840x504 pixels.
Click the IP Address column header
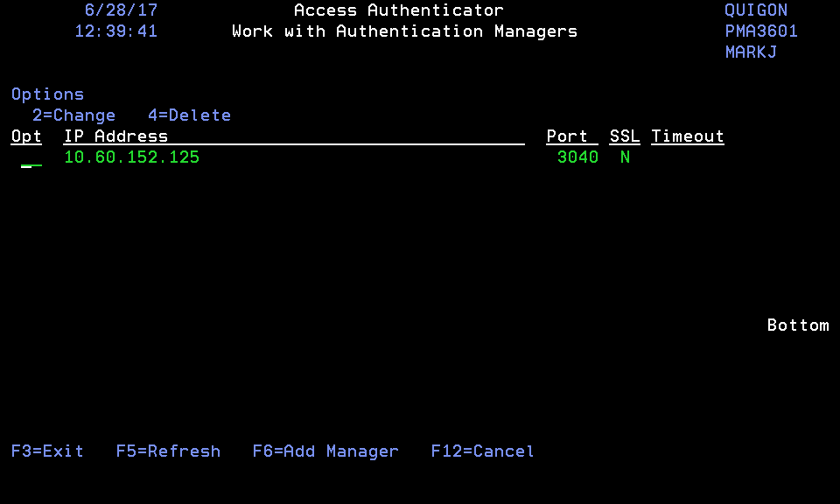click(x=115, y=136)
